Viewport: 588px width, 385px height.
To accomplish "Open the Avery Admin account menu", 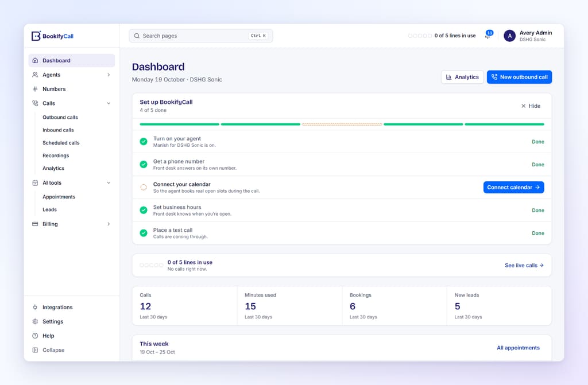I will [x=528, y=36].
